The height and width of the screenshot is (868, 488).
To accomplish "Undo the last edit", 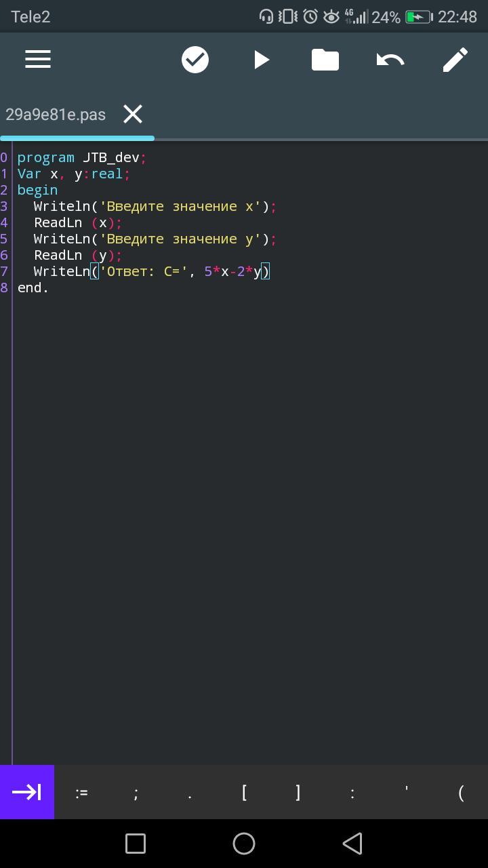I will point(390,60).
